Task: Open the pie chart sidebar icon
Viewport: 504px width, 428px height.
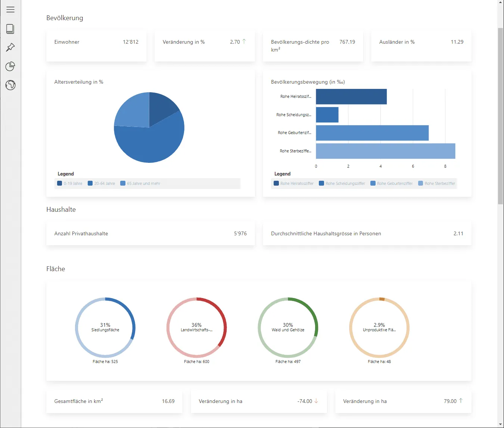Action: [x=10, y=66]
